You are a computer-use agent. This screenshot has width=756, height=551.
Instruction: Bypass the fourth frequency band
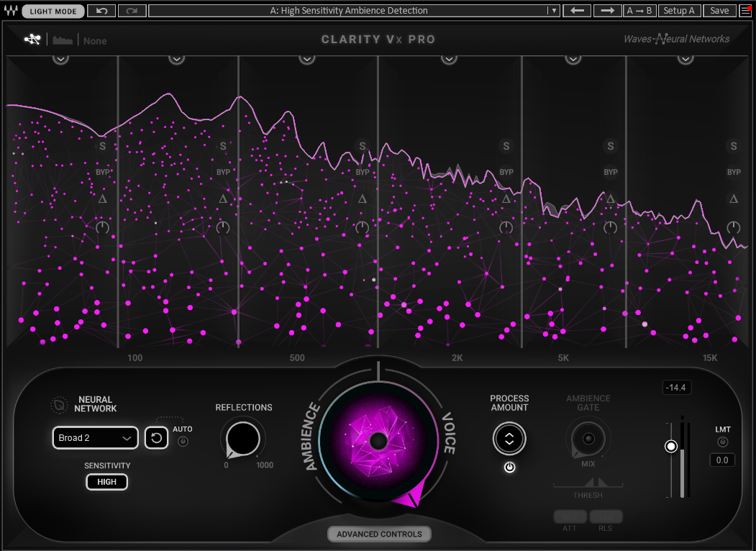click(506, 172)
